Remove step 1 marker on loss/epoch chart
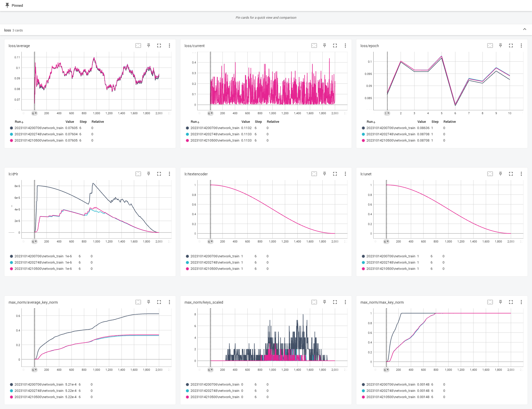532x409 pixels. point(388,113)
